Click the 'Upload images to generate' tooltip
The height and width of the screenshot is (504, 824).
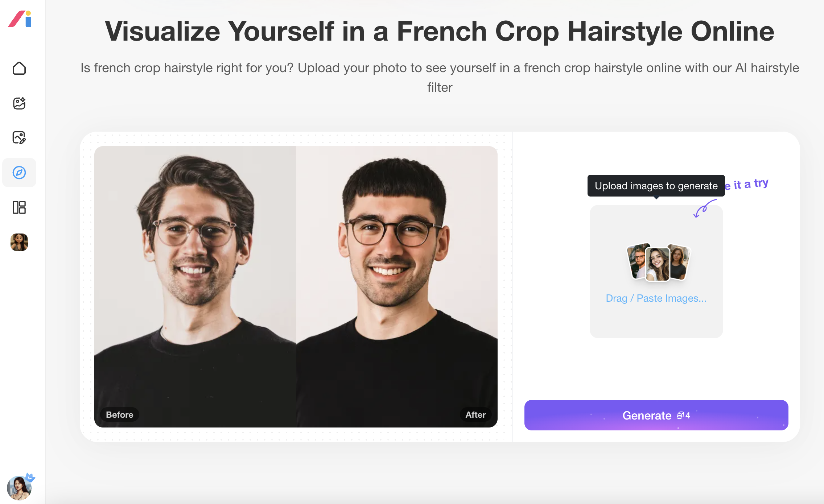[x=656, y=186]
